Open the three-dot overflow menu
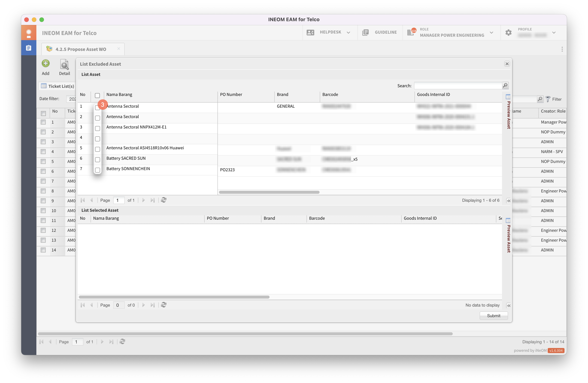588x383 pixels. [562, 49]
